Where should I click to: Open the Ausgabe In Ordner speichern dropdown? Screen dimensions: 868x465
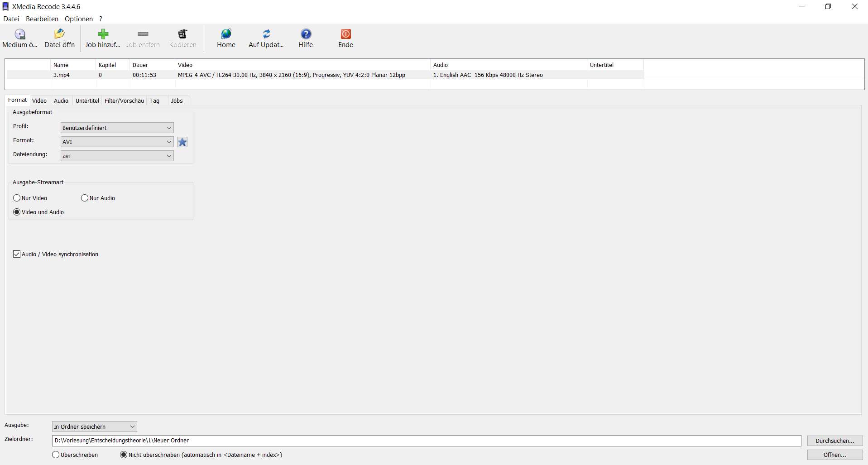(95, 427)
